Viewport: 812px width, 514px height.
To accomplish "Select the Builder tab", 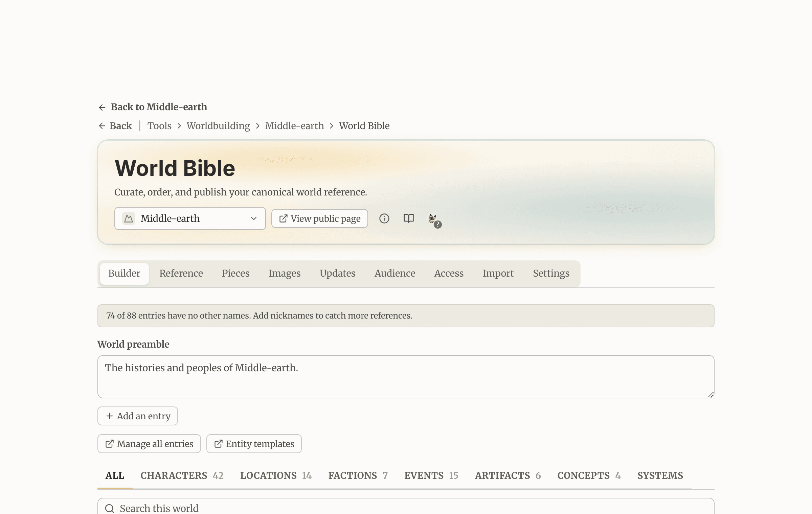I will tap(124, 274).
